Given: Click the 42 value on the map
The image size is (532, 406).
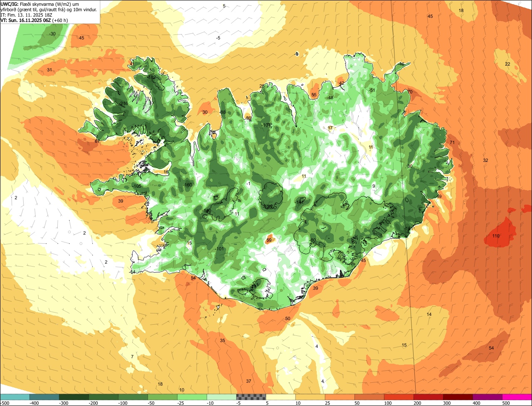Looking at the screenshot, I should [x=342, y=83].
